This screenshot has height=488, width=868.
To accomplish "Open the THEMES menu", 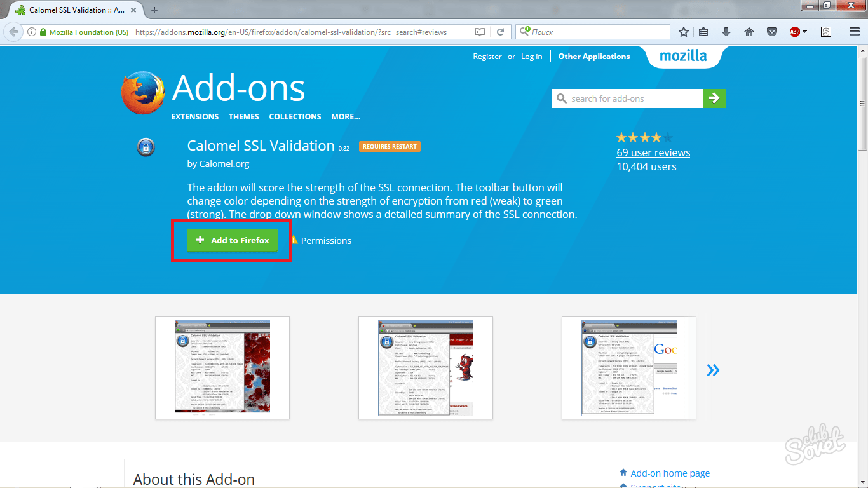I will [244, 117].
